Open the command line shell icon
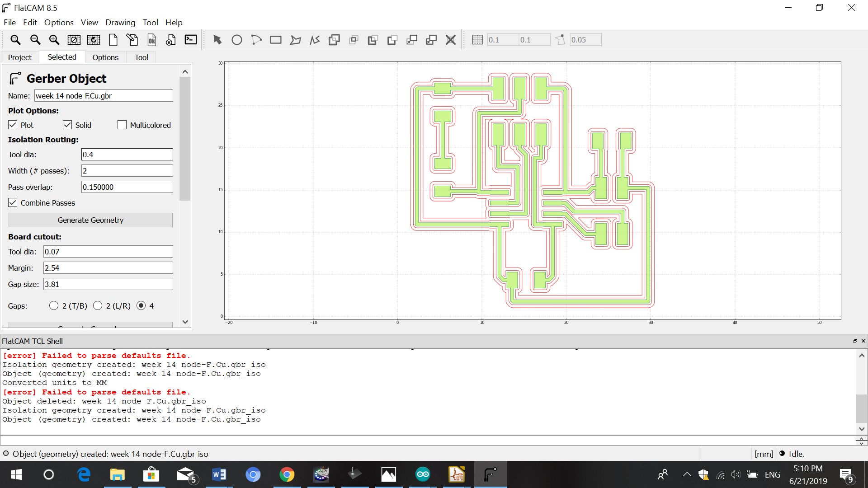 191,40
